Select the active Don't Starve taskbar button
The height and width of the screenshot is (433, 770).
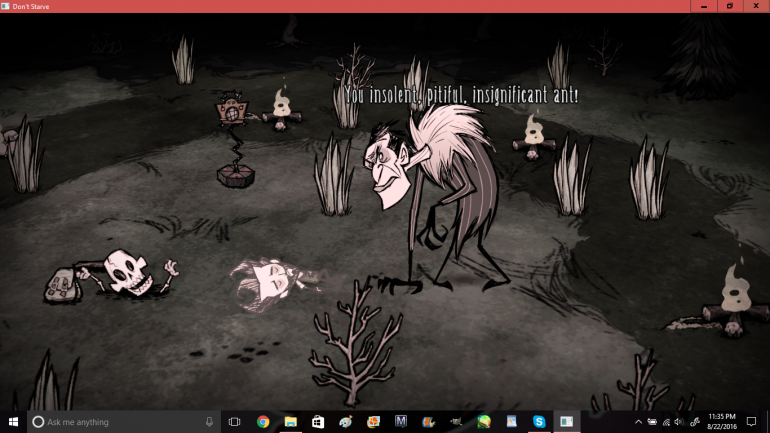[x=567, y=422]
